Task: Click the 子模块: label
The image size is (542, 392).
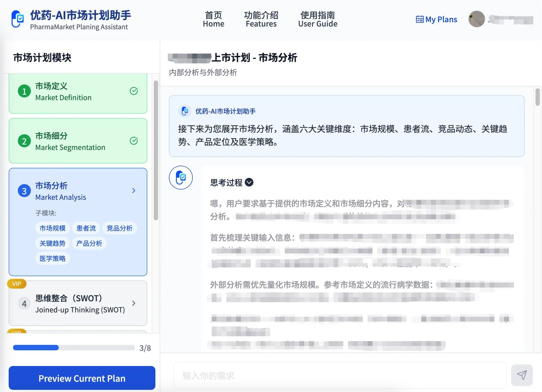Action: click(x=46, y=213)
